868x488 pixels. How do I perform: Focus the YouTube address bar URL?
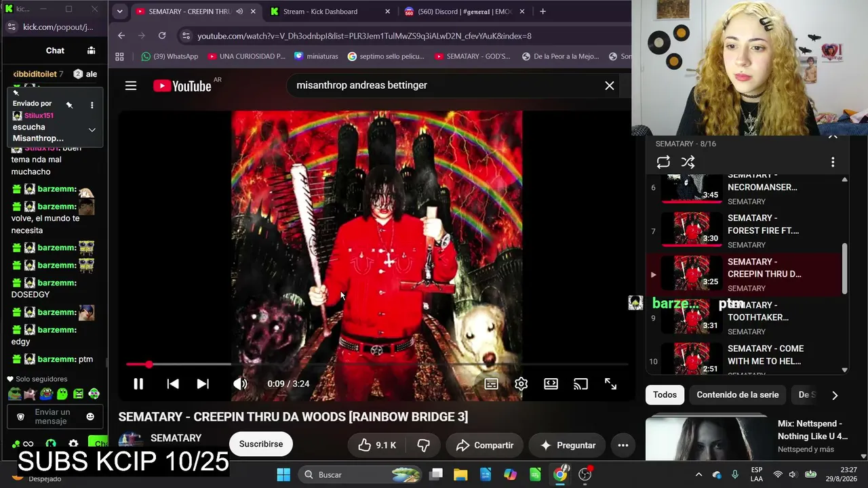pos(364,36)
